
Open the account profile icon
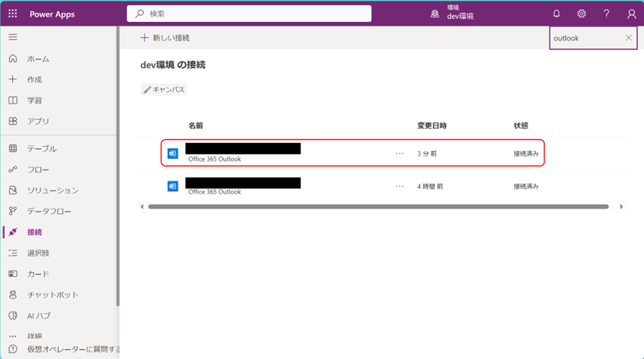[631, 14]
